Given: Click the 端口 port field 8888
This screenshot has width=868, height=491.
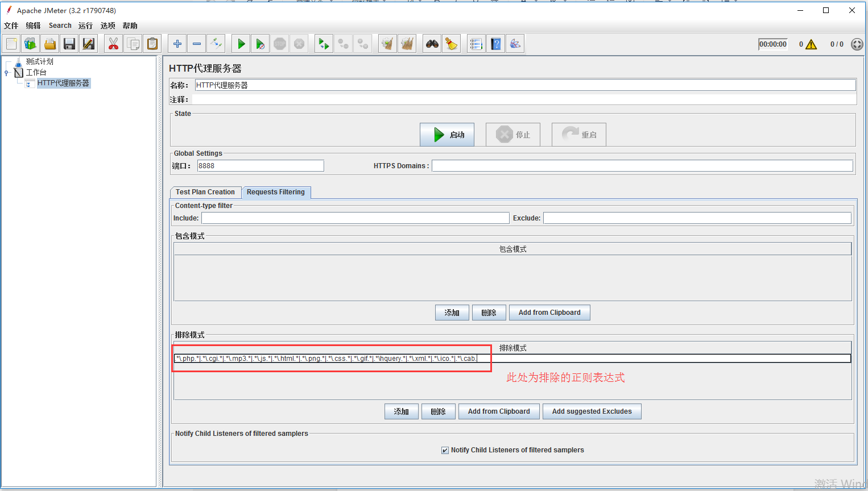Looking at the screenshot, I should click(261, 166).
